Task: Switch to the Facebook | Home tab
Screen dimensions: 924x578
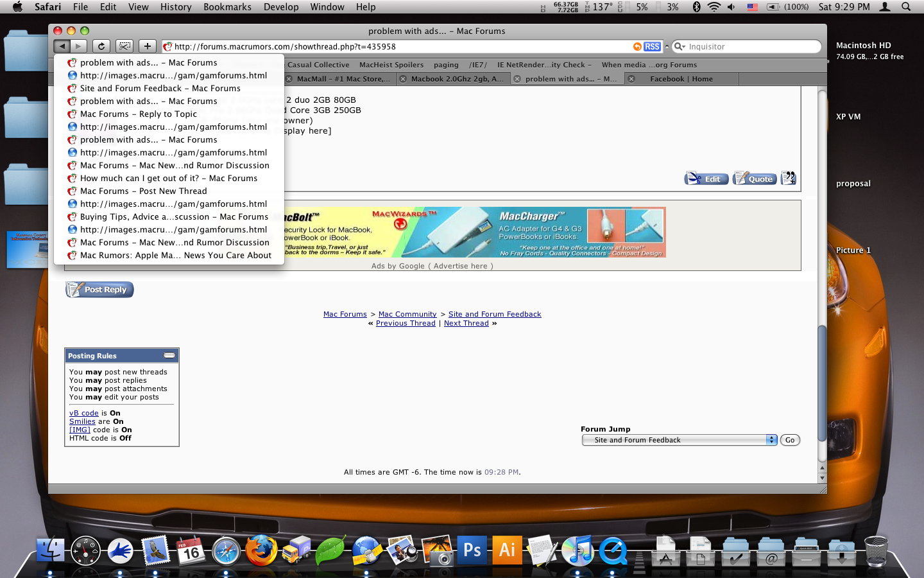Action: 681,79
